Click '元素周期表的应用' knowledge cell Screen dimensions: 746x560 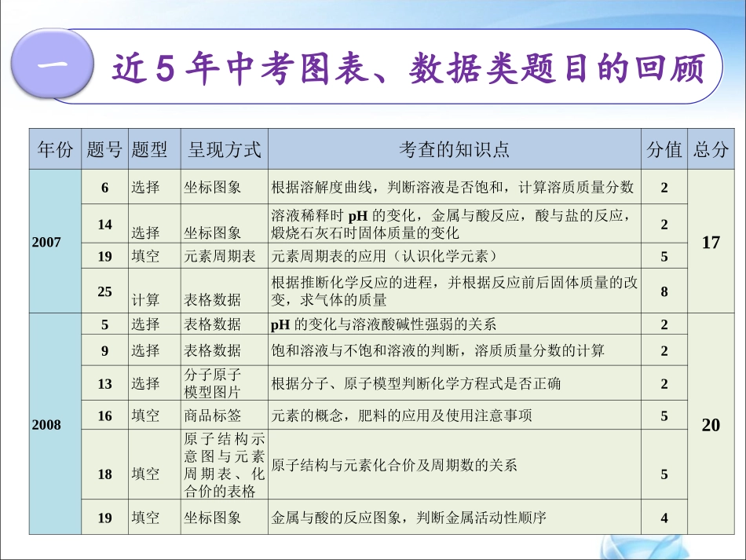(455, 256)
